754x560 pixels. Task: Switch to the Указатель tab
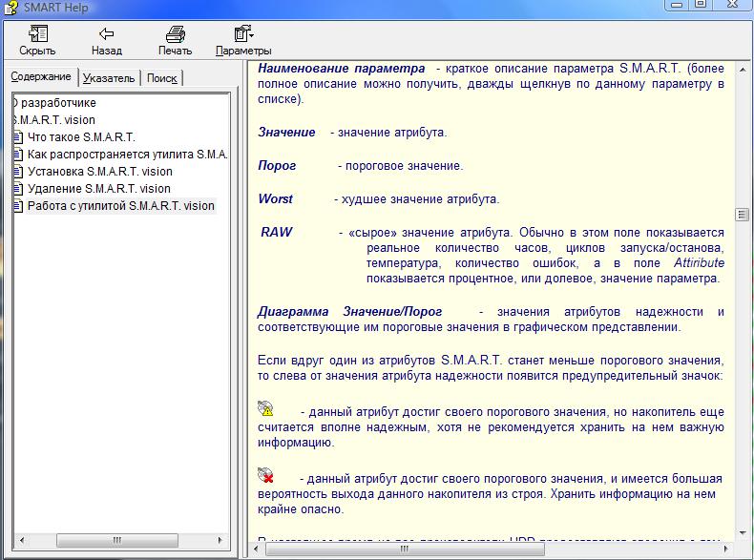click(x=109, y=78)
